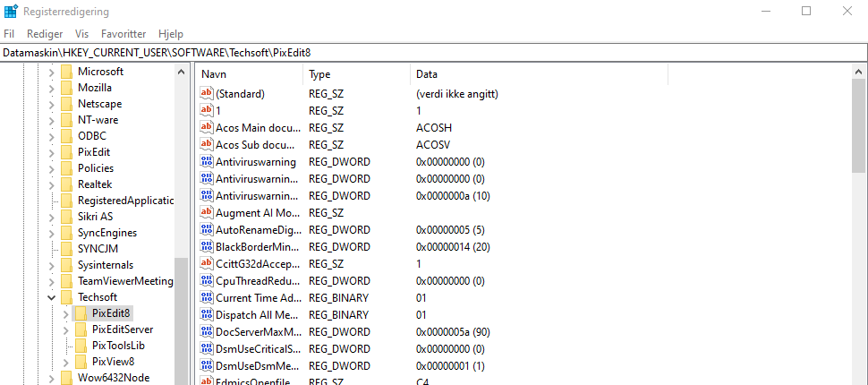The width and height of the screenshot is (868, 385).
Task: Expand the ODBC key
Action: click(x=51, y=136)
